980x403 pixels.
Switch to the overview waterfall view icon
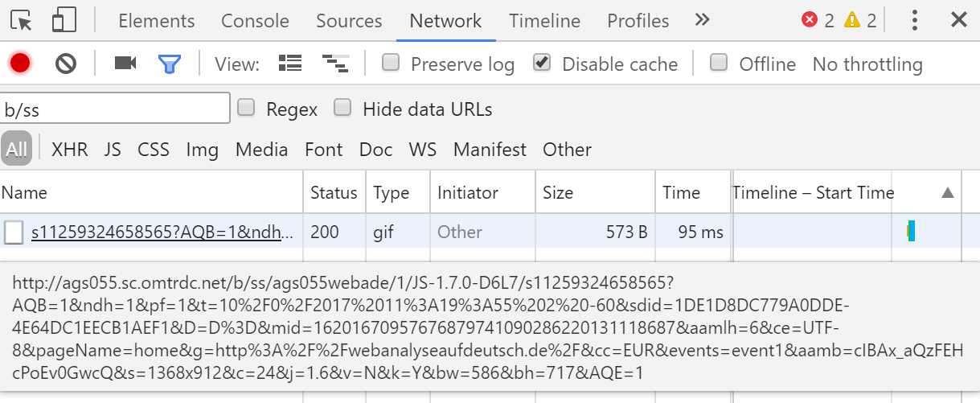[x=334, y=64]
